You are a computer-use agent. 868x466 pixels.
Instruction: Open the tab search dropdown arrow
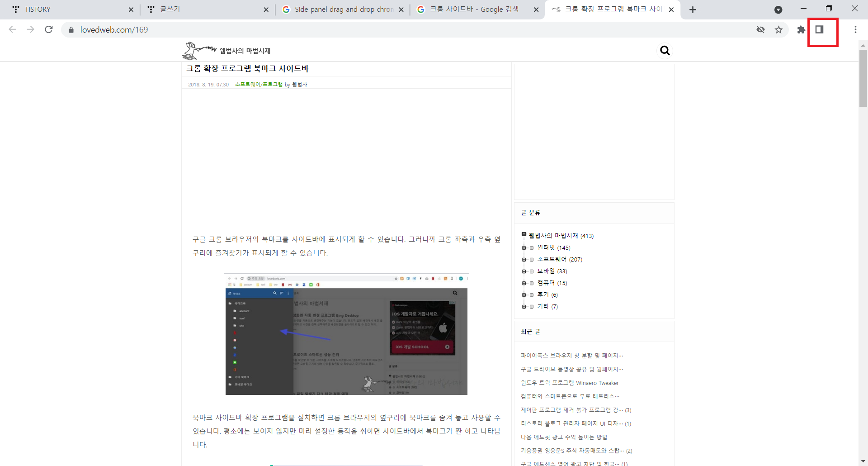coord(778,10)
